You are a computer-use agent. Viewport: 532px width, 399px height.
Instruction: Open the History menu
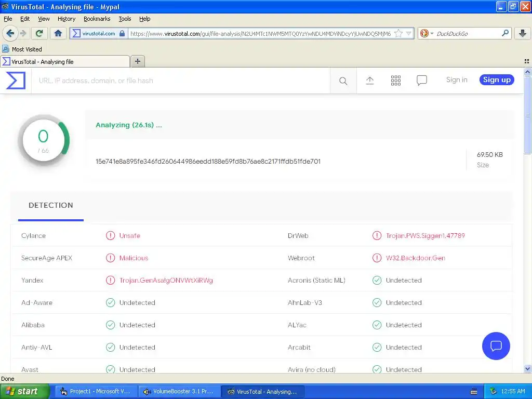(66, 19)
